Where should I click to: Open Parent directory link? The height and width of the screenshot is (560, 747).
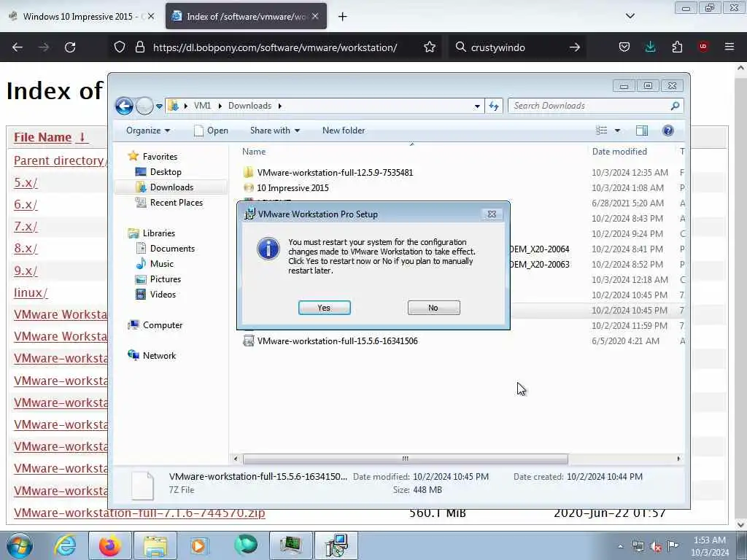point(61,160)
